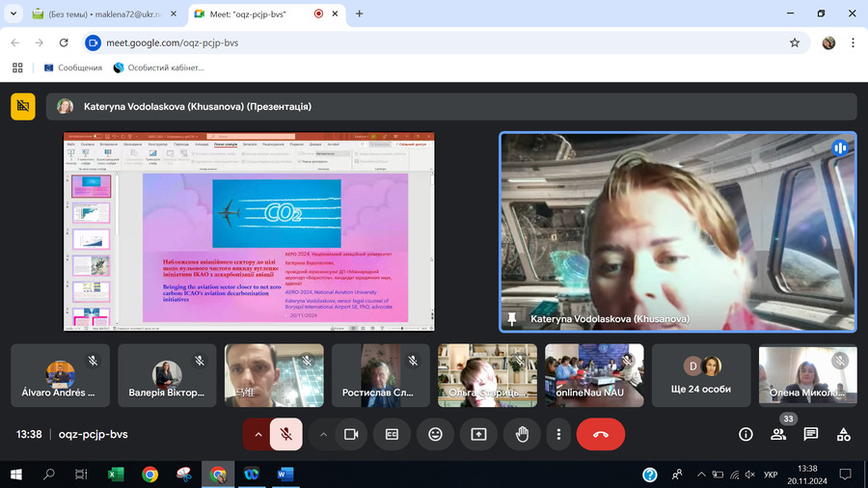Select the Ще 24 особи participants tile
This screenshot has height=488, width=868.
(701, 375)
